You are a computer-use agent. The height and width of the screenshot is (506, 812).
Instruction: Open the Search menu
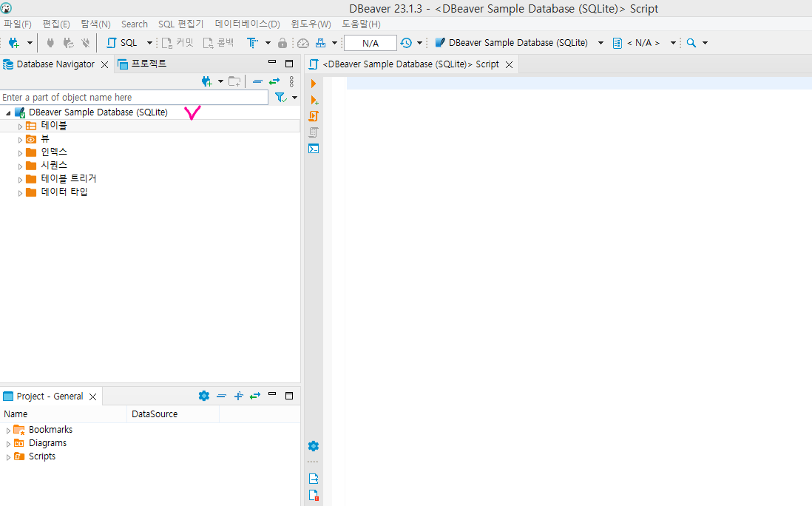pyautogui.click(x=135, y=24)
